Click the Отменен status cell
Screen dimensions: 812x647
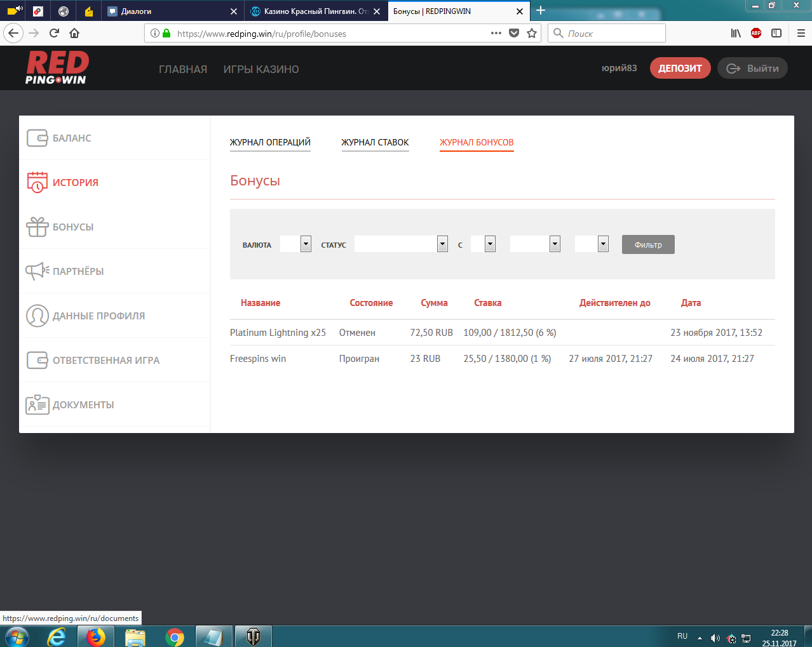357,333
